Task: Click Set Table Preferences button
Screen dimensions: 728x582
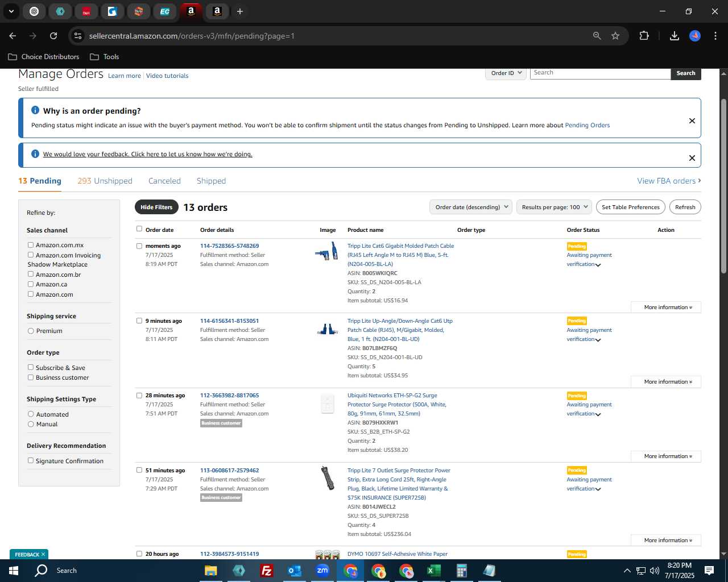Action: tap(631, 207)
